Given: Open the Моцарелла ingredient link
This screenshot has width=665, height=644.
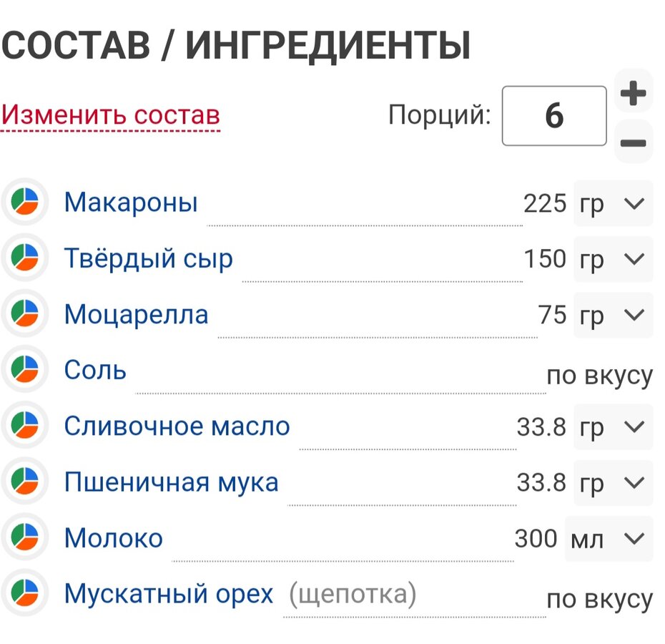Looking at the screenshot, I should click(x=136, y=315).
